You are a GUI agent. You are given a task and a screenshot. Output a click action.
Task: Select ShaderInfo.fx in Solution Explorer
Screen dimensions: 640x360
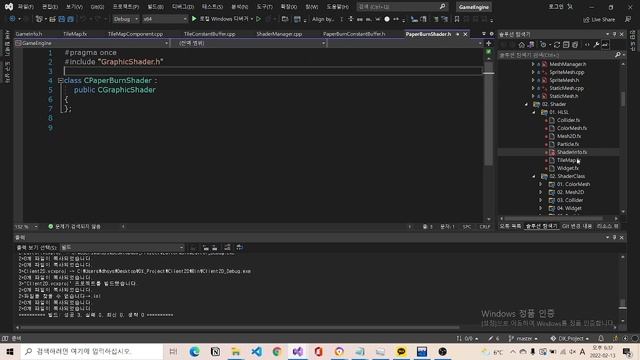coord(572,152)
